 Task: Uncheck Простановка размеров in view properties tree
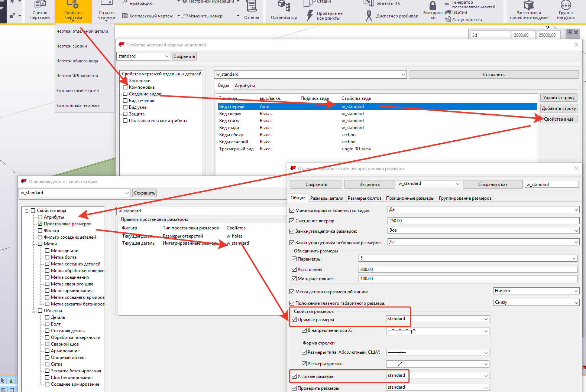(40, 224)
